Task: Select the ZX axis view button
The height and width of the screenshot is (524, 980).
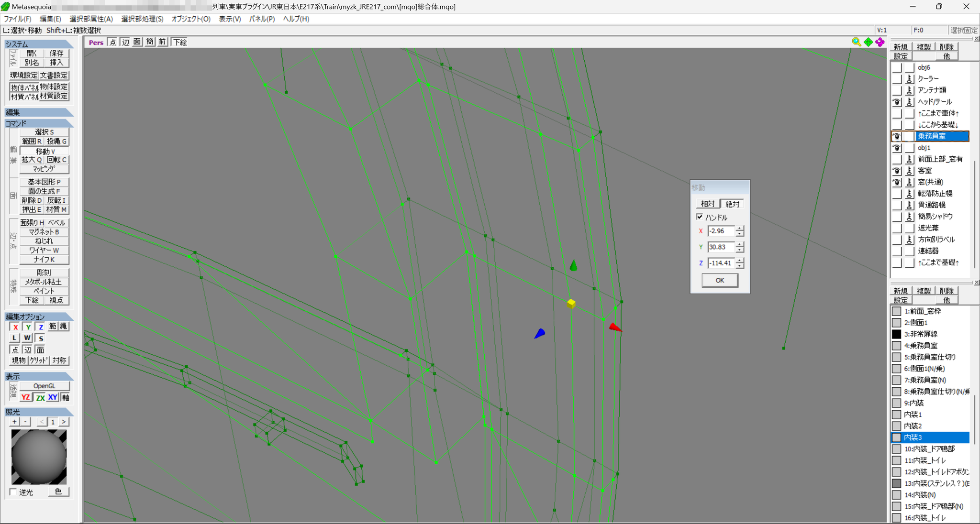Action: (40, 397)
